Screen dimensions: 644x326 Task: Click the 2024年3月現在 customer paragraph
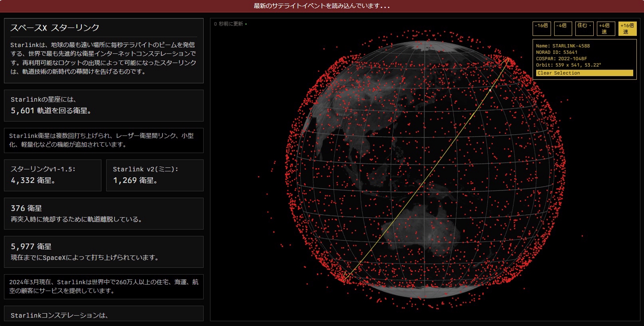click(104, 286)
